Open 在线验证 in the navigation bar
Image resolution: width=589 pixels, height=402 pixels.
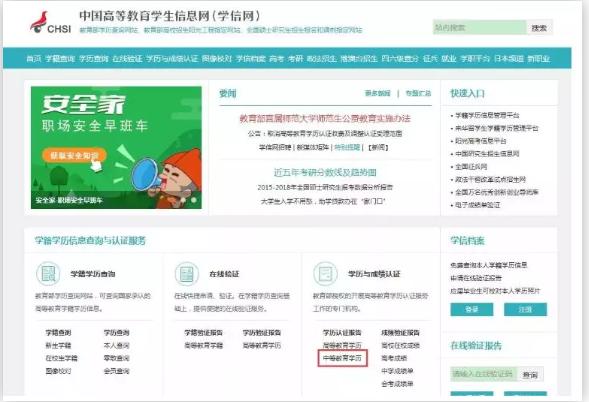coord(127,59)
